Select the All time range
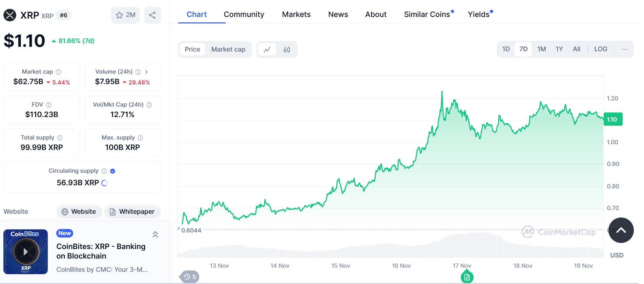 pos(577,49)
